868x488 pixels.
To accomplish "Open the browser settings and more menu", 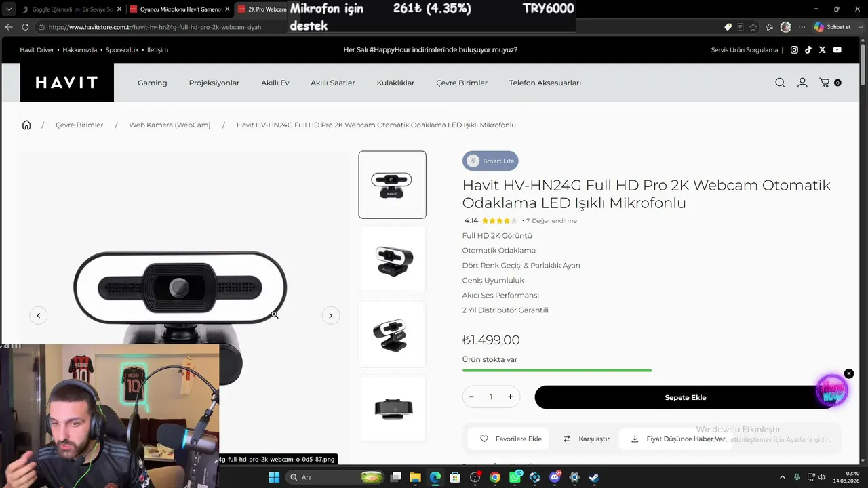I will pyautogui.click(x=802, y=27).
